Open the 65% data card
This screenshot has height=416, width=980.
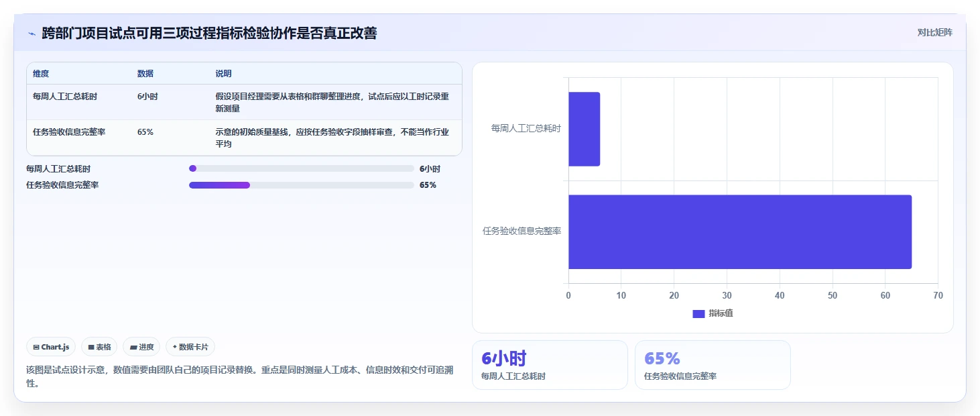713,365
